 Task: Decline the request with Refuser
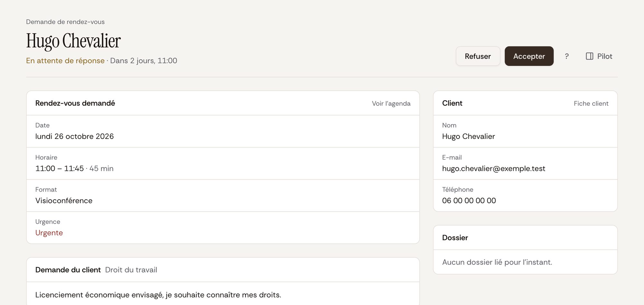tap(478, 56)
